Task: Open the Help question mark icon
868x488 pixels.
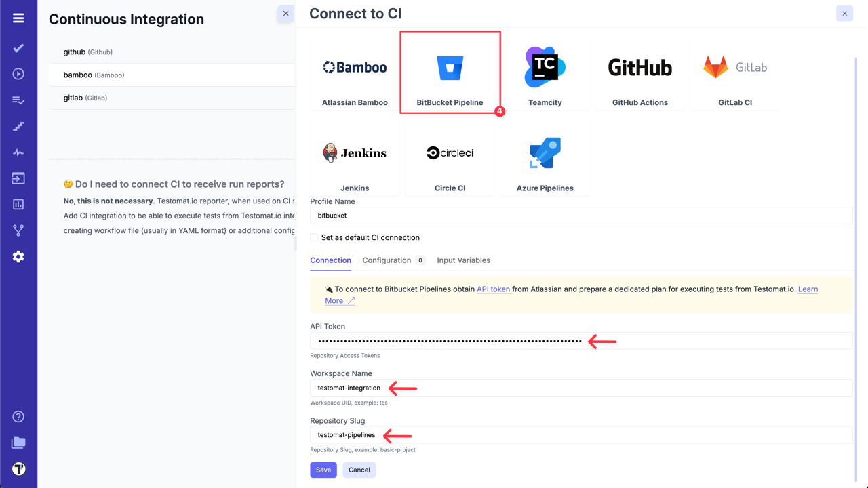Action: point(18,416)
